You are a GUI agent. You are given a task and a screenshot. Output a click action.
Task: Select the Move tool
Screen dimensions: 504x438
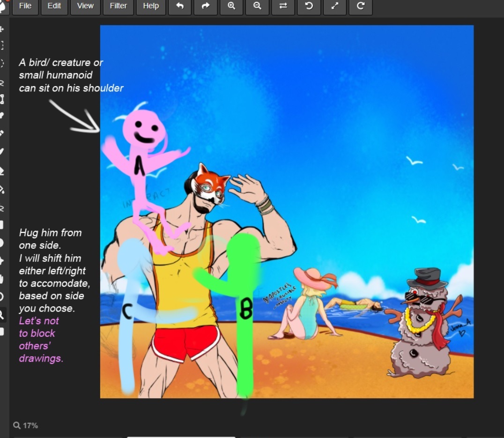tap(2, 29)
